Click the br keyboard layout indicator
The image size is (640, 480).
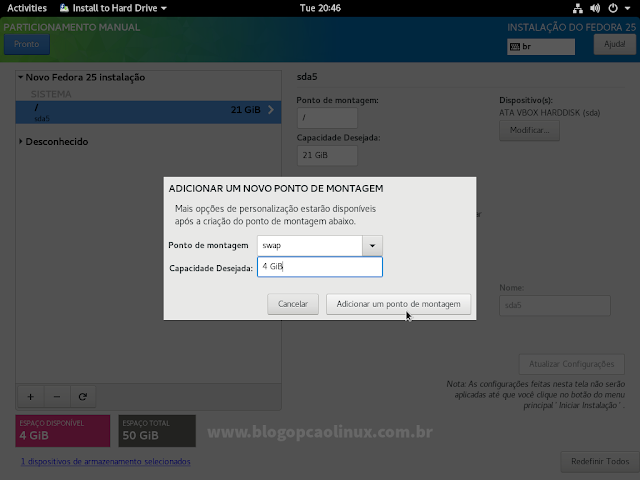541,47
